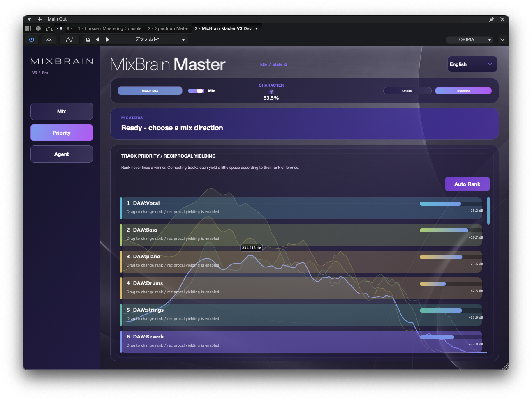The width and height of the screenshot is (532, 400).
Task: Click the 63.5% character value
Action: 271,98
